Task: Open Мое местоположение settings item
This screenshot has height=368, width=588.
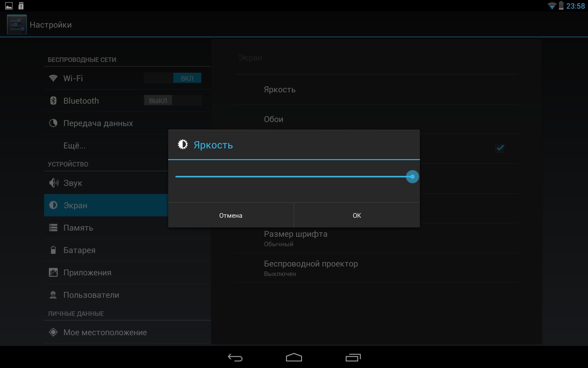Action: click(x=105, y=332)
